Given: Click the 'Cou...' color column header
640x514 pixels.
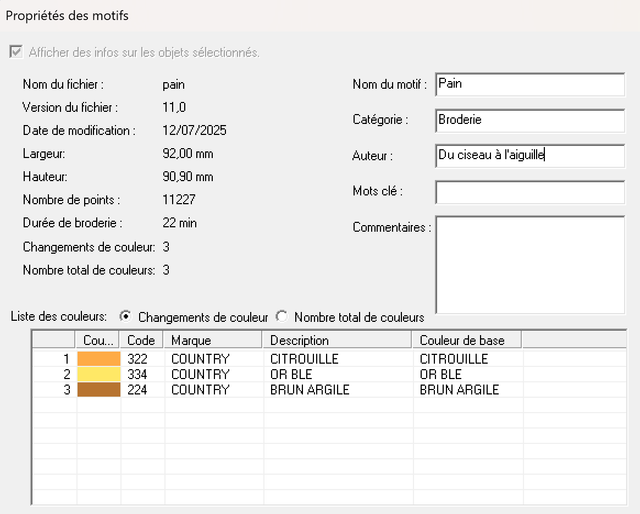Looking at the screenshot, I should pos(99,340).
